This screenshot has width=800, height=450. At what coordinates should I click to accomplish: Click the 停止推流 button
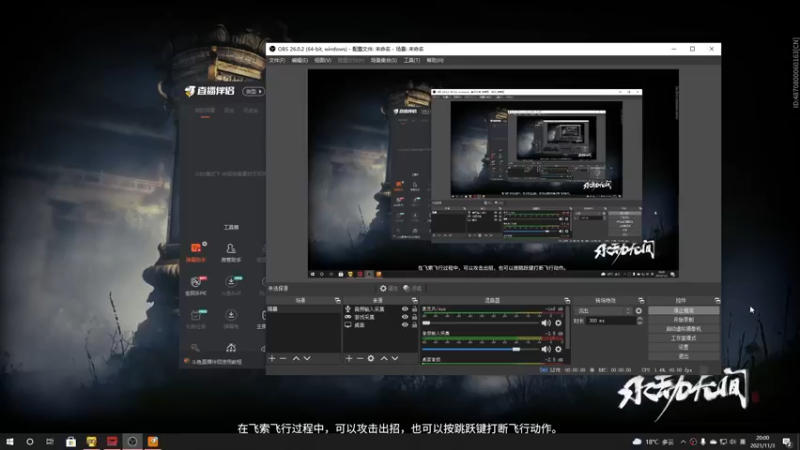[684, 310]
